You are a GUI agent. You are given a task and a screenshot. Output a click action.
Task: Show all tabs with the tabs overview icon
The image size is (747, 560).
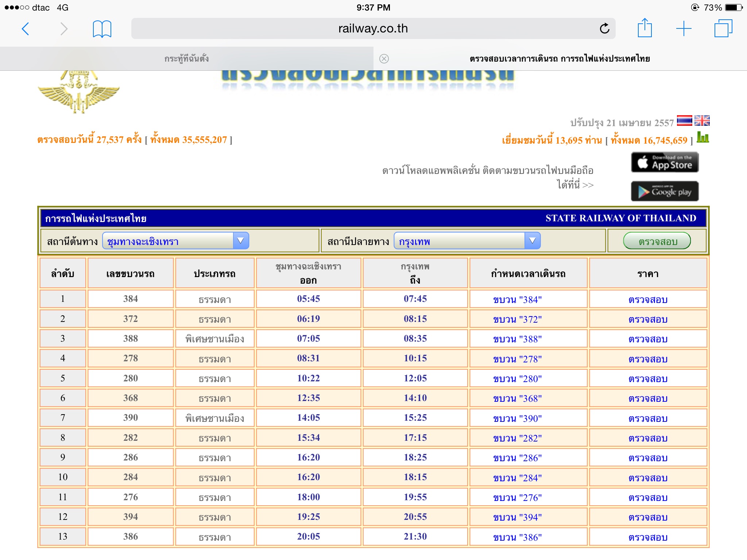[723, 28]
